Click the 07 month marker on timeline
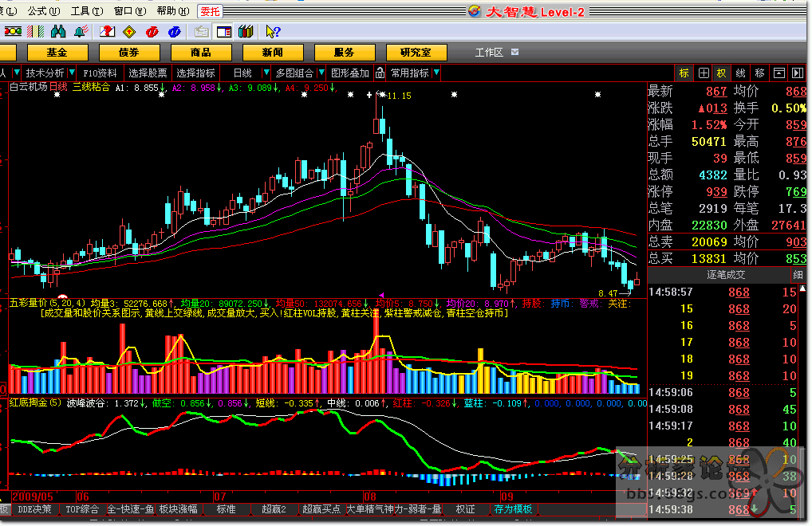This screenshot has height=526, width=812. pos(220,497)
